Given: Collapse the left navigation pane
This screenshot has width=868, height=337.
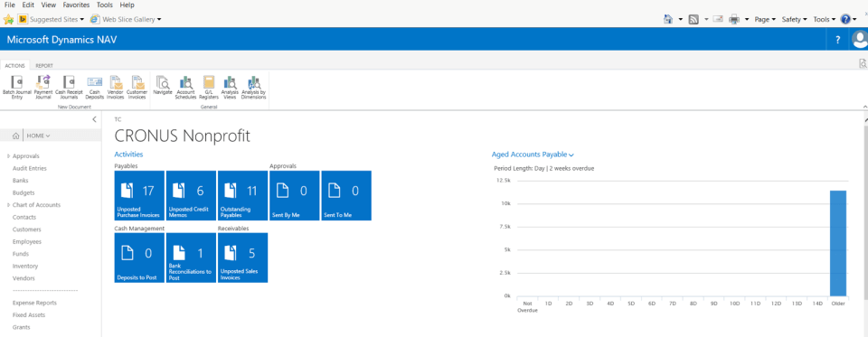Looking at the screenshot, I should coord(94,119).
